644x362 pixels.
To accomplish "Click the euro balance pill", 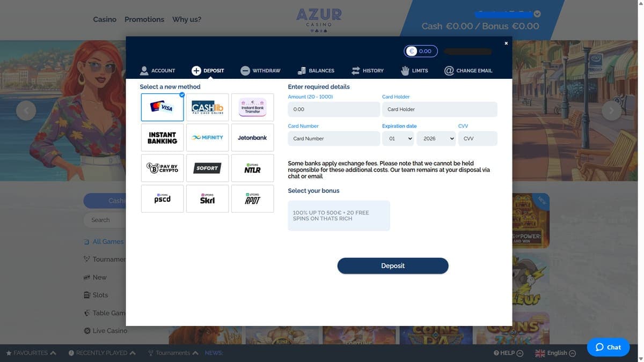I will tap(421, 51).
